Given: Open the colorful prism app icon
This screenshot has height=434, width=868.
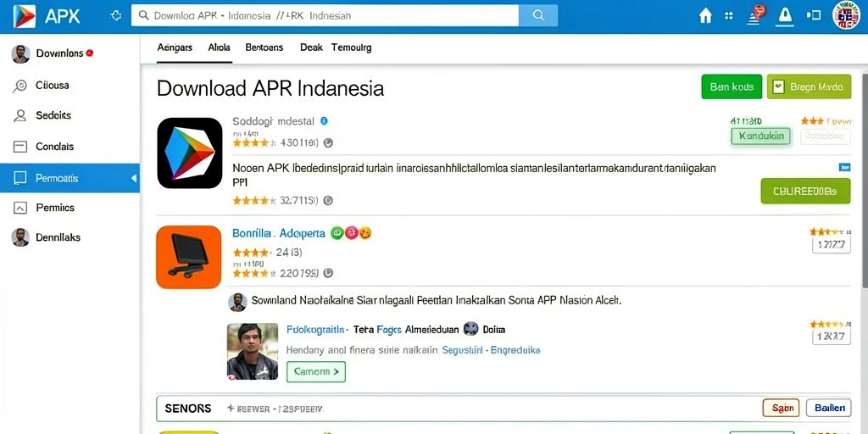Looking at the screenshot, I should [x=189, y=153].
